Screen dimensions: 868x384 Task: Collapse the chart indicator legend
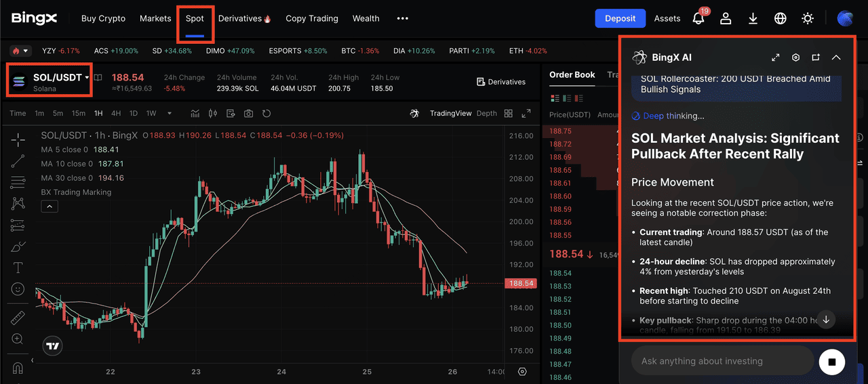(49, 207)
